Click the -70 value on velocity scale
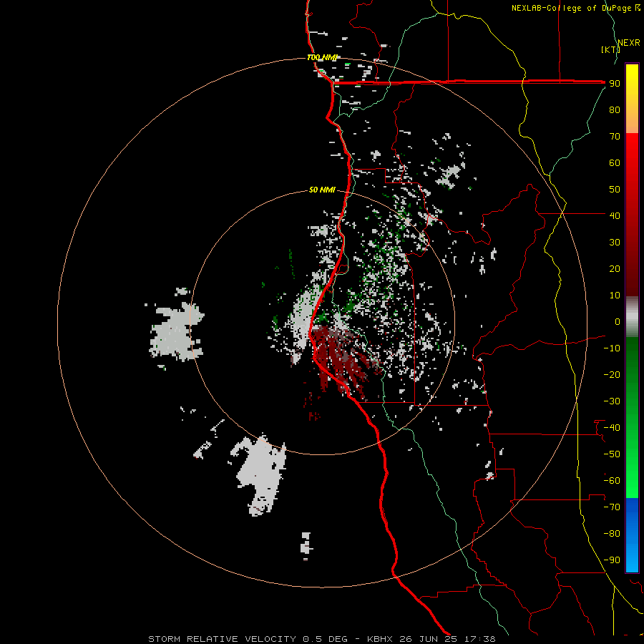 [x=612, y=507]
